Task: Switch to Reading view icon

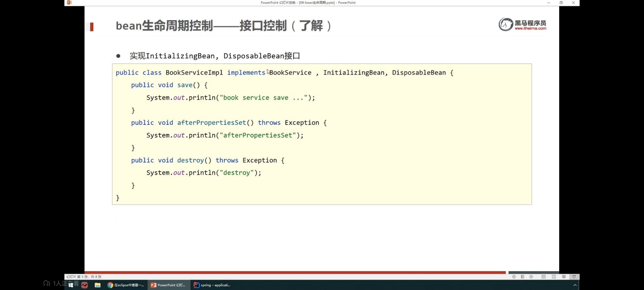Action: (x=564, y=277)
